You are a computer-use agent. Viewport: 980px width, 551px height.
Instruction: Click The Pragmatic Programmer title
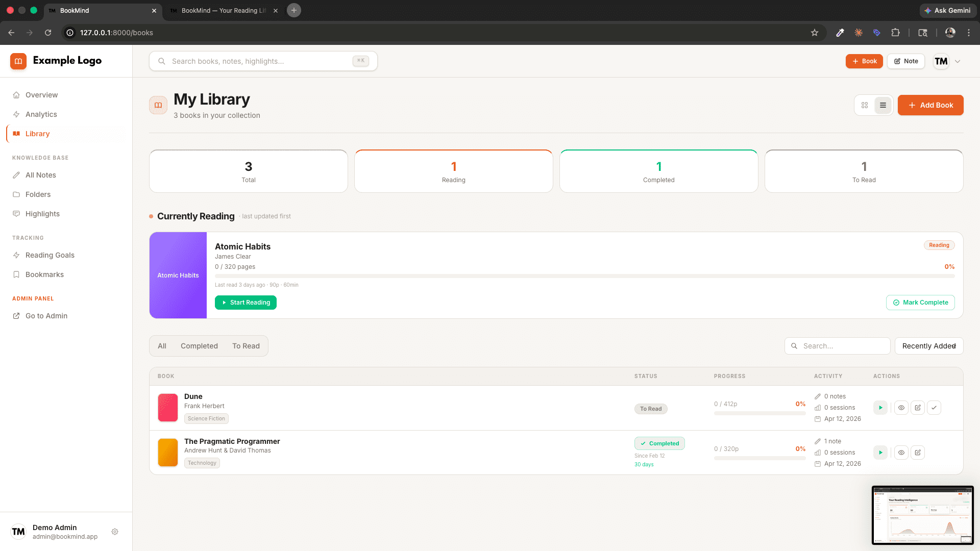tap(232, 441)
